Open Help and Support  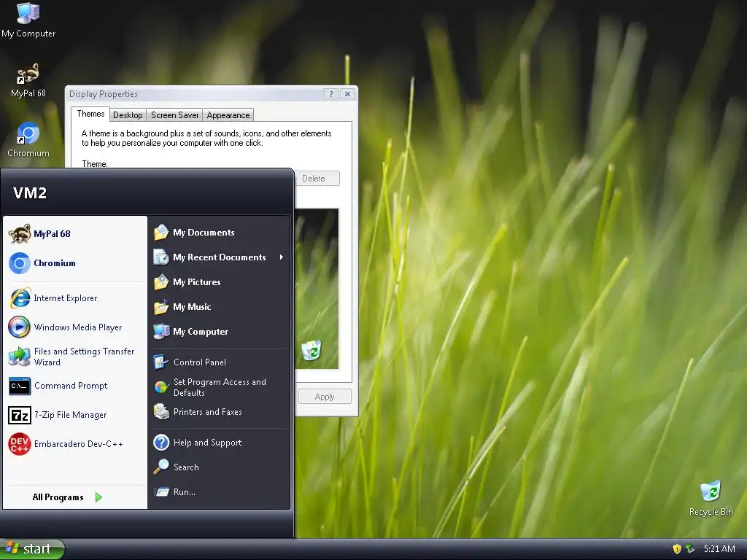219,443
